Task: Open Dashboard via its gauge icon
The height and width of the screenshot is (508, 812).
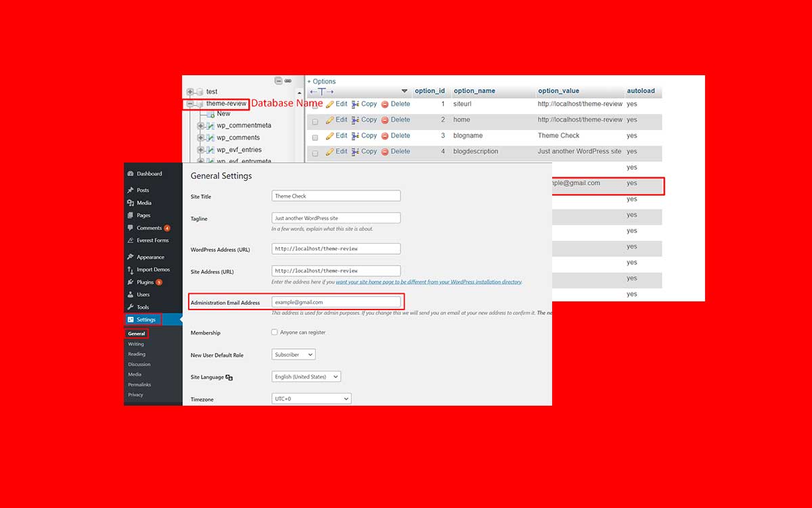Action: tap(130, 174)
